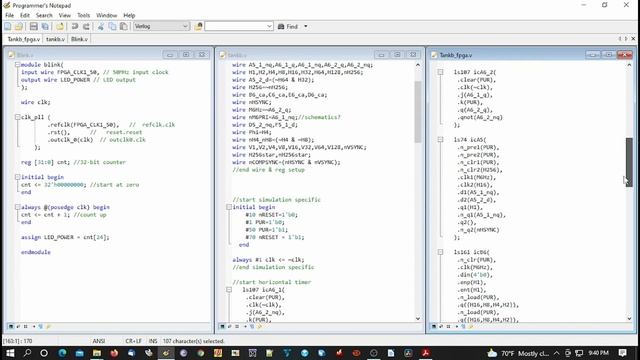Minimize the Blink.v child window
The image size is (640, 360).
[170, 55]
